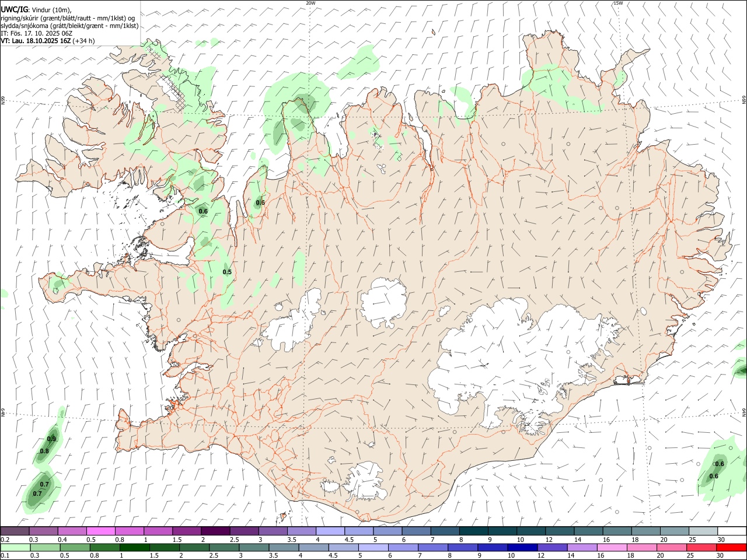Click the 'rigning/skúrir' legend description line

(x=67, y=17)
